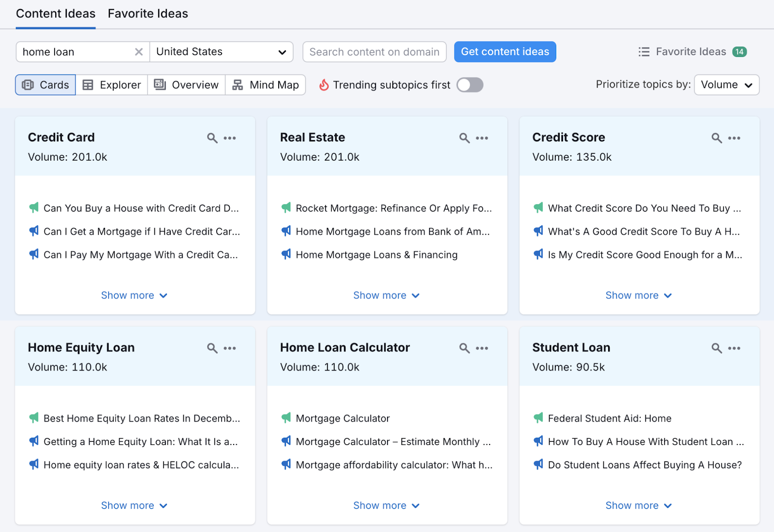The image size is (774, 532).
Task: Open Getting a Home Equity Loan headline
Action: [x=141, y=442]
